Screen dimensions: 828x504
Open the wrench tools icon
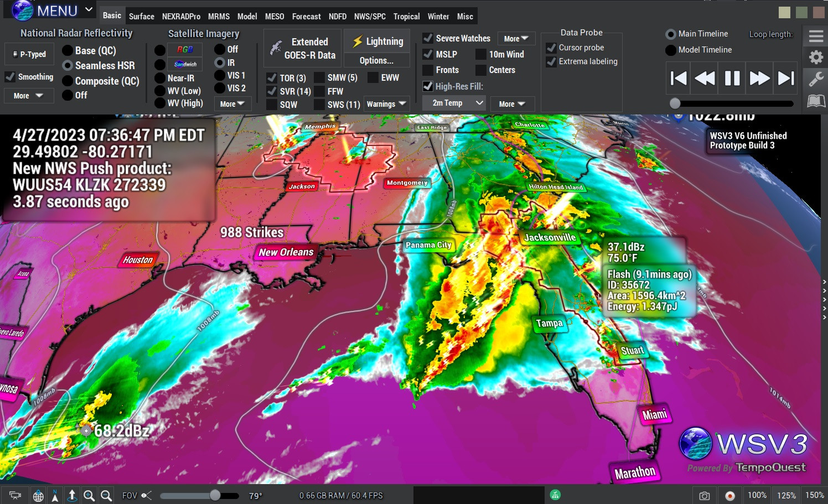click(x=816, y=79)
